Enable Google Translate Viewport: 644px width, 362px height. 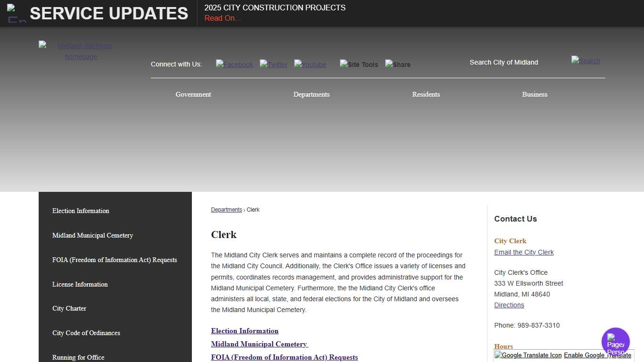point(598,355)
